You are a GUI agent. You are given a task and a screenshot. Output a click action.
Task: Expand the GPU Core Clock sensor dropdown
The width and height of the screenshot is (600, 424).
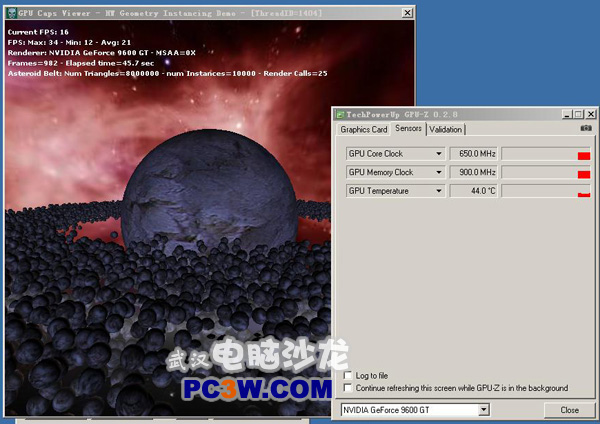point(438,153)
